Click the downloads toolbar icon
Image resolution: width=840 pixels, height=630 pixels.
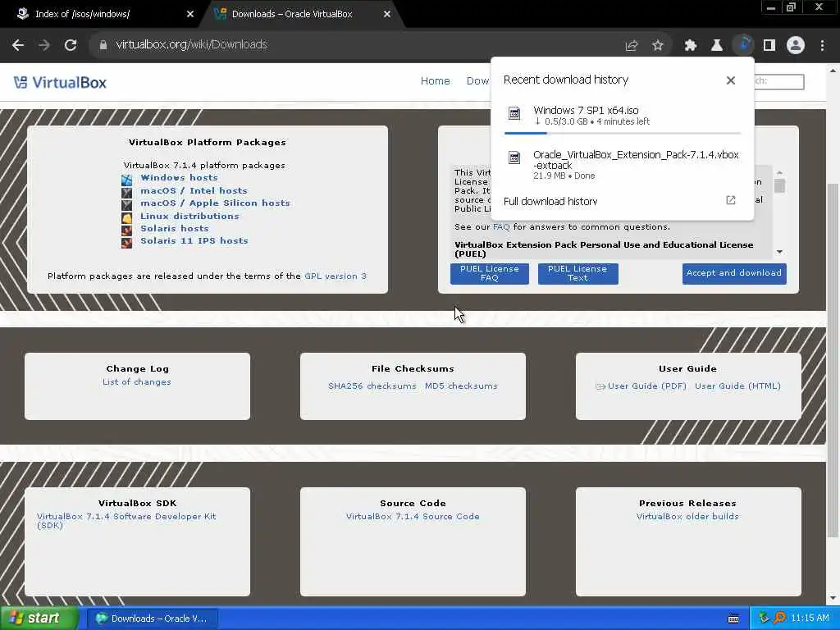tap(743, 45)
